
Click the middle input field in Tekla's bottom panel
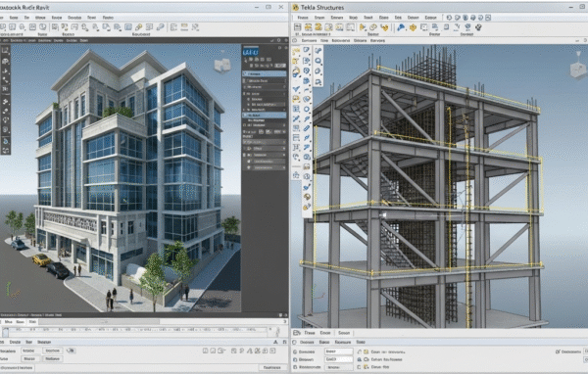click(339, 359)
